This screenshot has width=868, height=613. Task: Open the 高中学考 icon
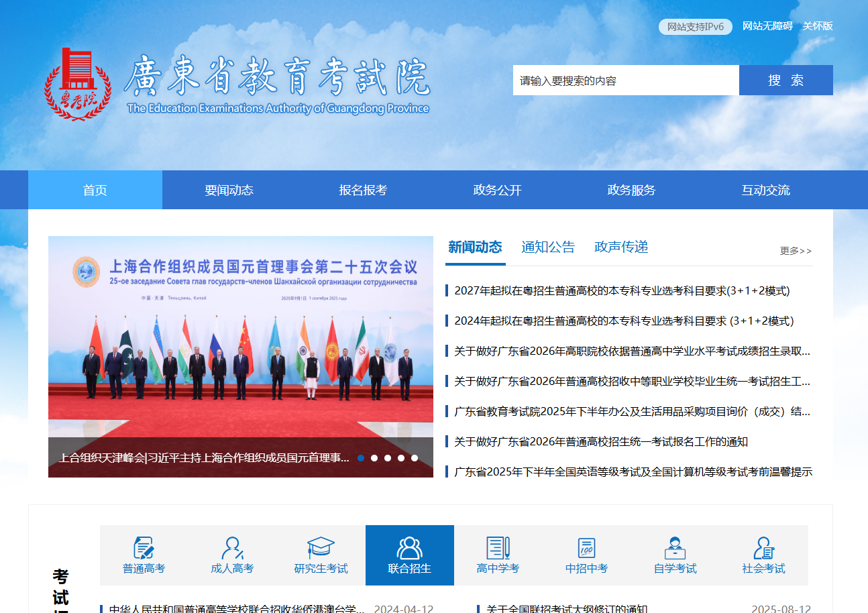498,548
